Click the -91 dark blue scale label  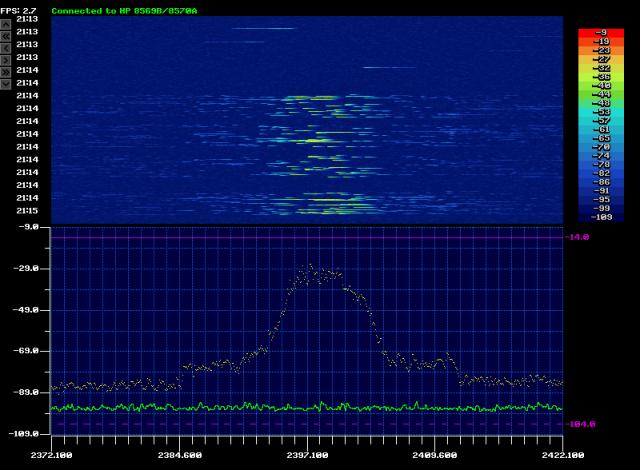point(602,191)
